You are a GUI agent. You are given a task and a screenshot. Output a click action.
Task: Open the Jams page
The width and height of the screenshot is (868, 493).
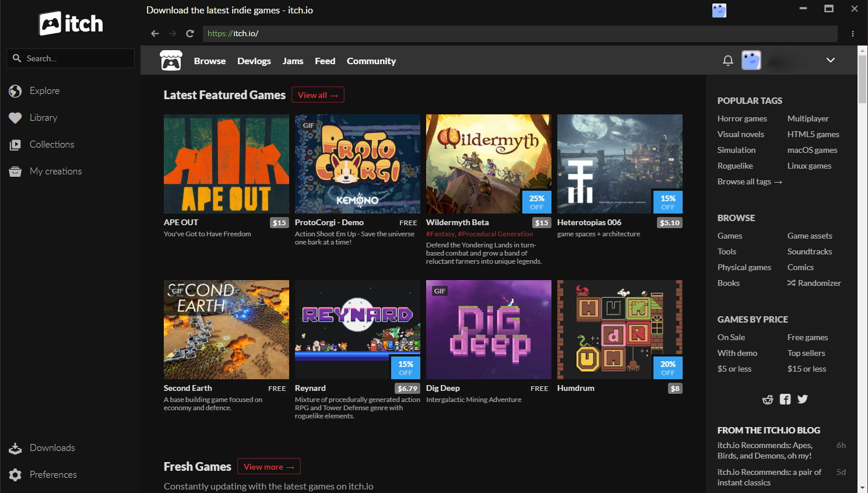pos(293,61)
